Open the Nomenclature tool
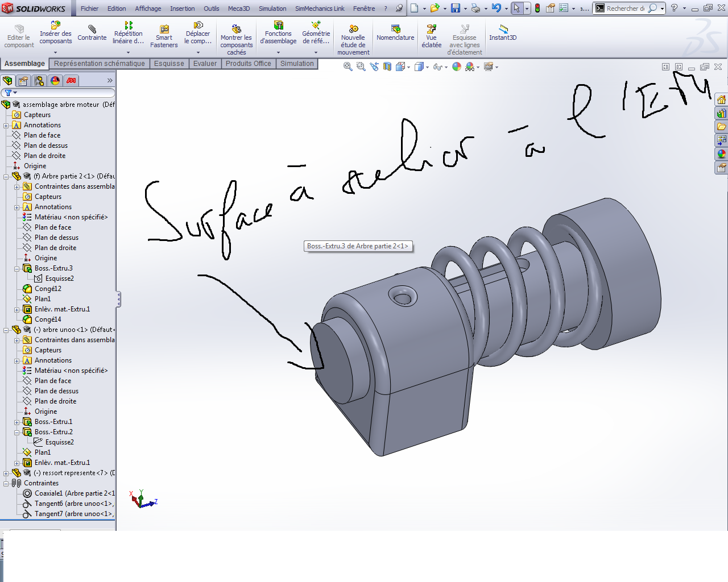Image resolution: width=728 pixels, height=582 pixels. click(395, 34)
